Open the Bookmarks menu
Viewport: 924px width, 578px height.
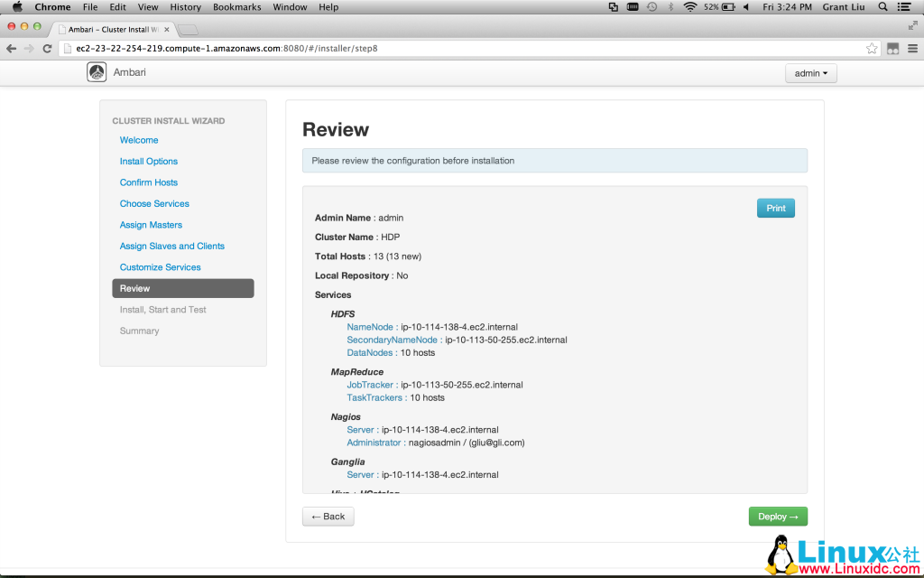[236, 6]
